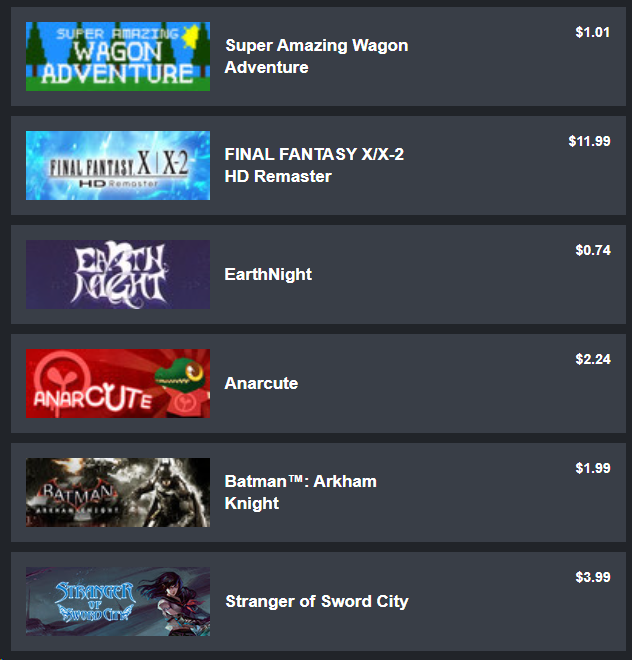Viewport: 632px width, 660px height.
Task: Open Super Amazing Wagon Adventure thumbnail
Action: tap(118, 56)
